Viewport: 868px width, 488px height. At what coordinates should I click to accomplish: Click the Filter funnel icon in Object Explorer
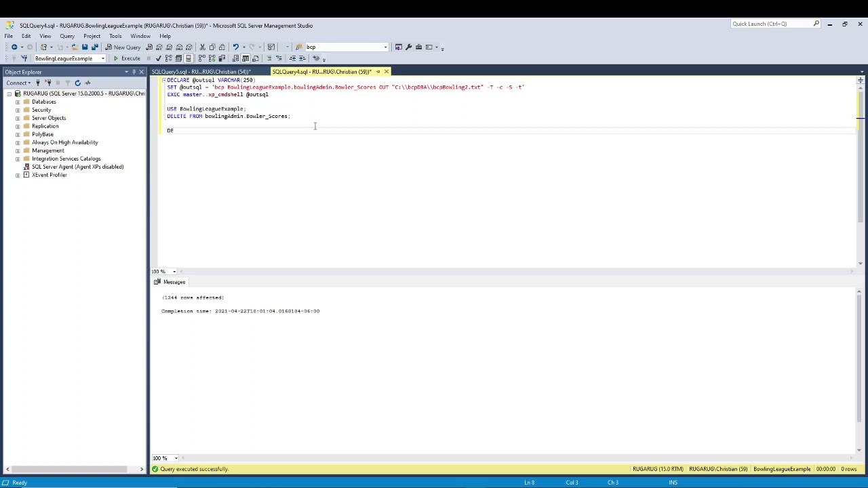pyautogui.click(x=67, y=83)
